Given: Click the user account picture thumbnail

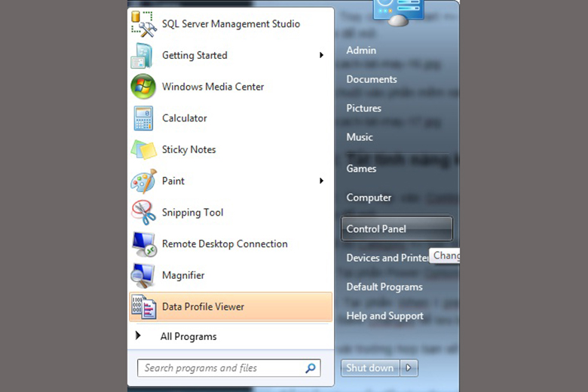Looking at the screenshot, I should (399, 11).
